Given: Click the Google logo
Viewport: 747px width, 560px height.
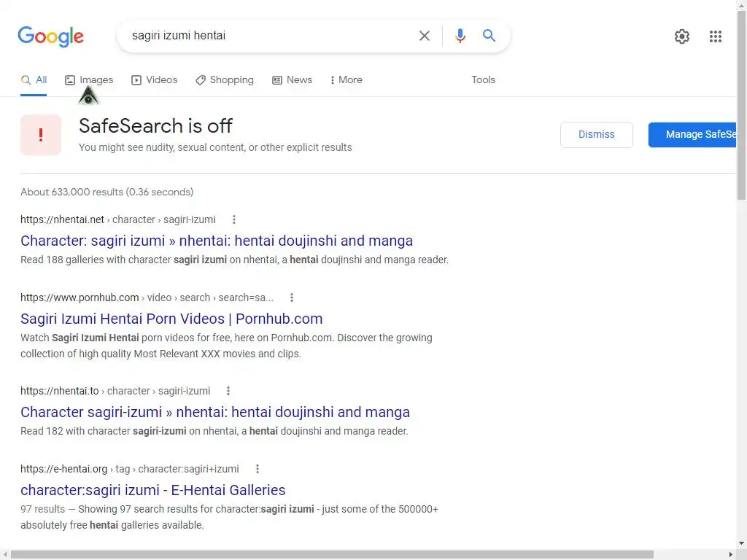Looking at the screenshot, I should 50,36.
